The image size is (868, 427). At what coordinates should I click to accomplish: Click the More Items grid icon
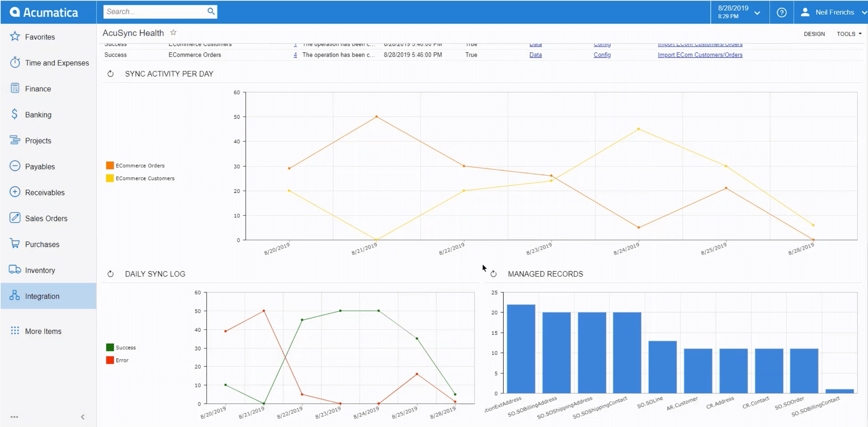pyautogui.click(x=15, y=331)
